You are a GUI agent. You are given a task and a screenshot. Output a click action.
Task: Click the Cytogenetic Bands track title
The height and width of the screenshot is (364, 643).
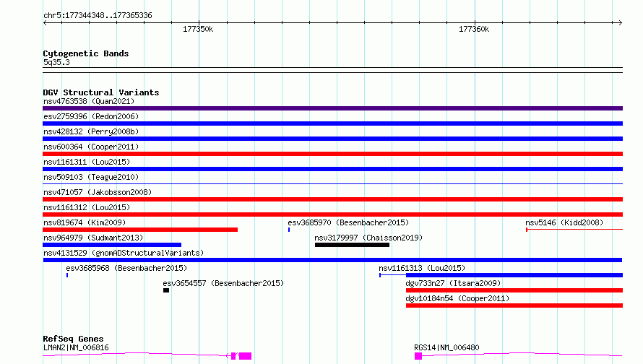pos(86,53)
